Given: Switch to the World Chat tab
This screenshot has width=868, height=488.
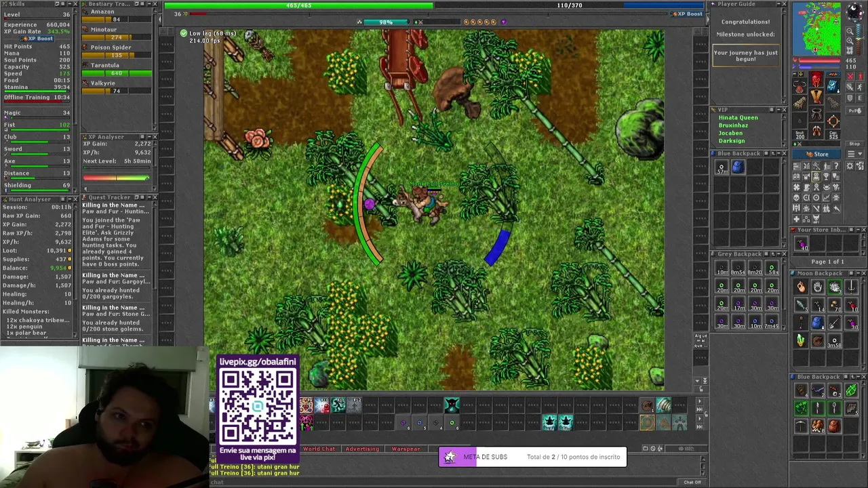Looking at the screenshot, I should pyautogui.click(x=319, y=449).
